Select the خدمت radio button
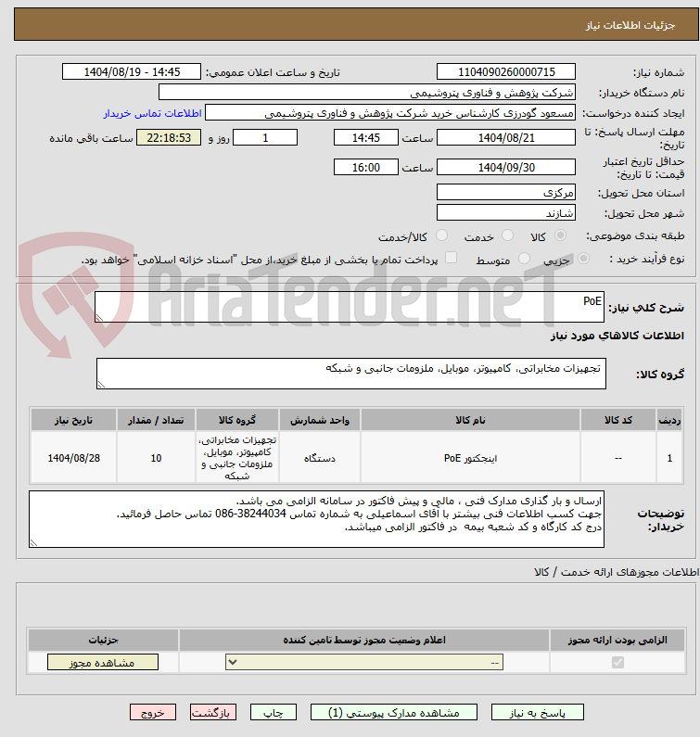This screenshot has height=737, width=700. coord(507,235)
